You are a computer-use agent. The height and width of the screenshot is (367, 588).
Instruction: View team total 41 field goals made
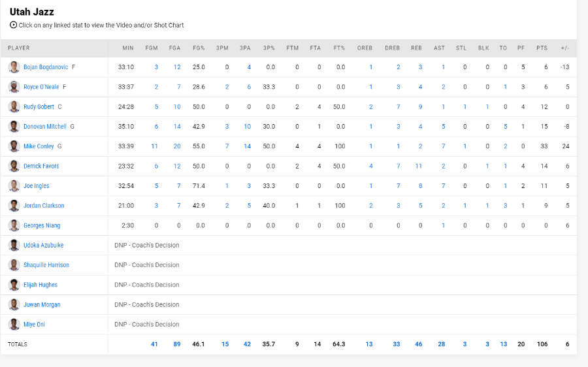[x=154, y=344]
